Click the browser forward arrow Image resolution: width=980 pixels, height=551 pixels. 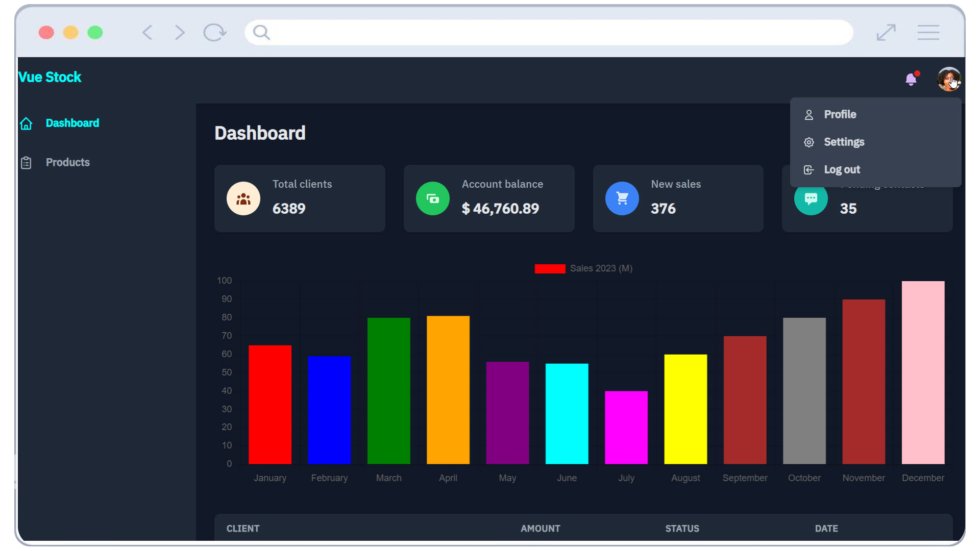[179, 33]
